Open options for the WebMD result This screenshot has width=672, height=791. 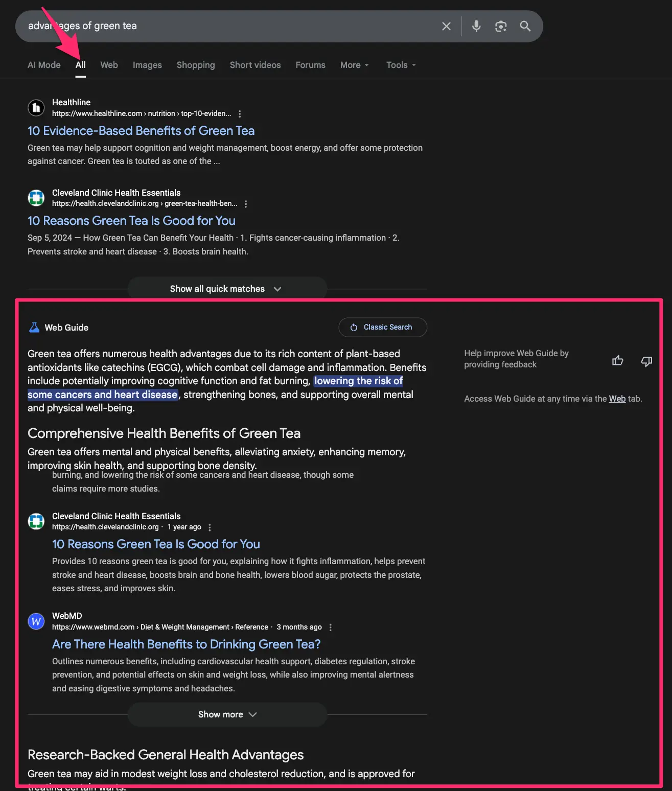(x=330, y=627)
